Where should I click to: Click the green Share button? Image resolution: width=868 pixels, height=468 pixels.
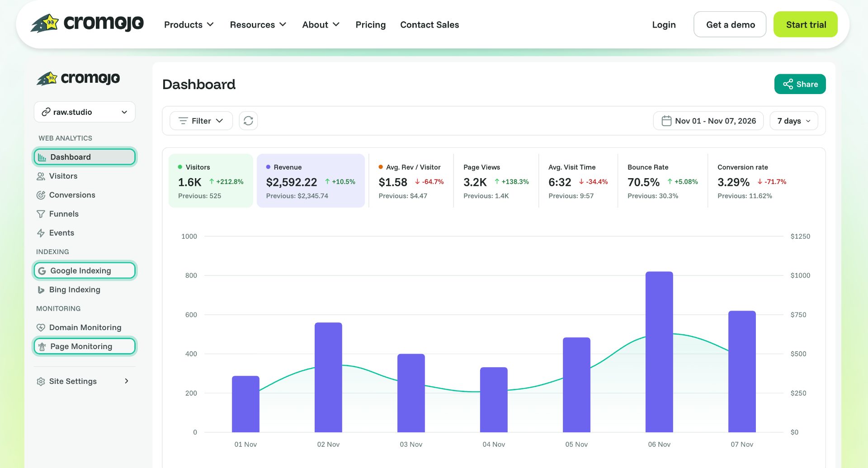tap(800, 84)
